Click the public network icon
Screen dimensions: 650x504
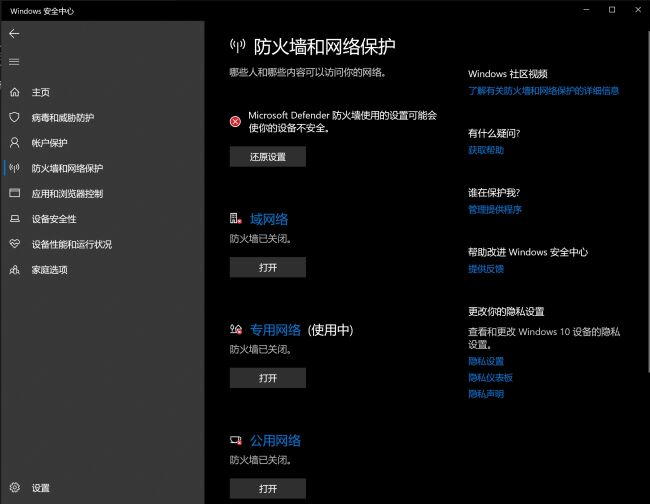236,440
